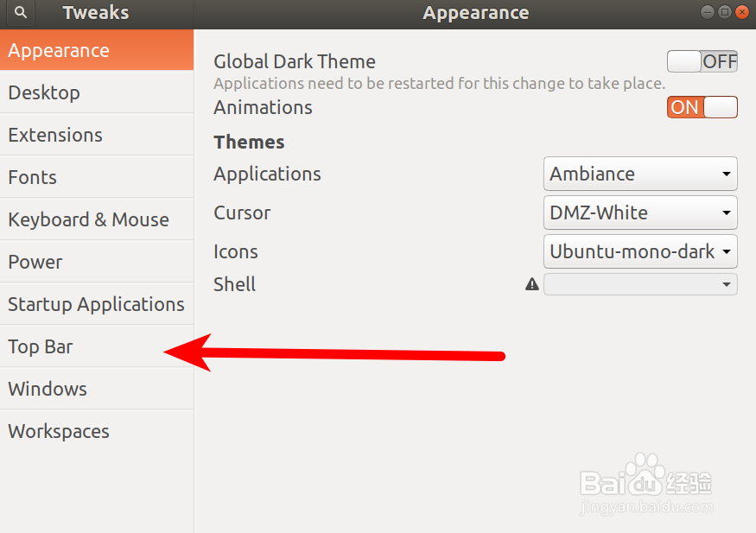Maximize the Tweaks window

click(x=725, y=12)
